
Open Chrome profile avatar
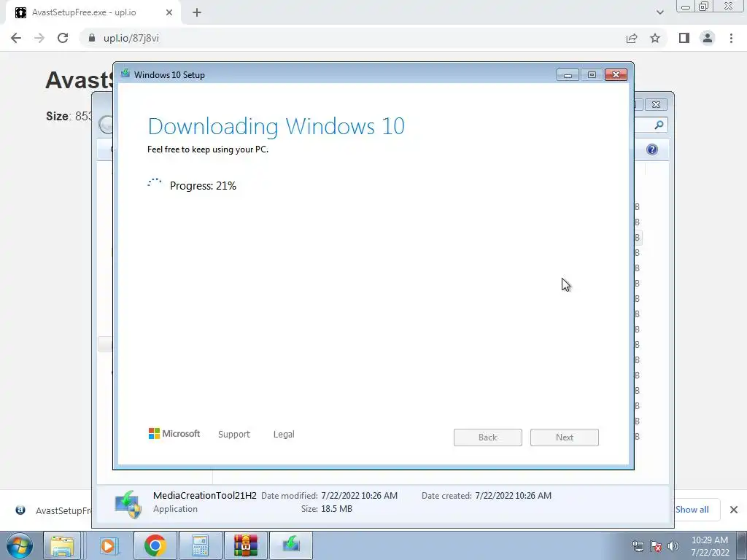(708, 38)
